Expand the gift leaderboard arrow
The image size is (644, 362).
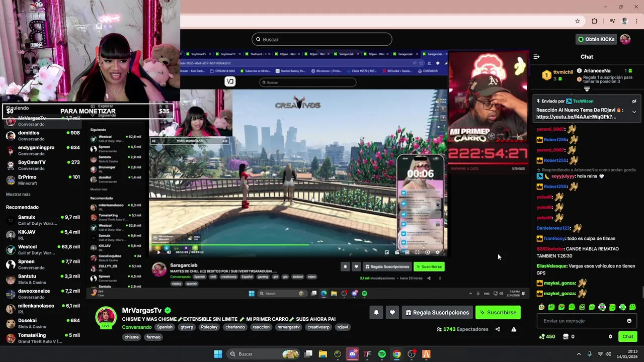(x=587, y=89)
